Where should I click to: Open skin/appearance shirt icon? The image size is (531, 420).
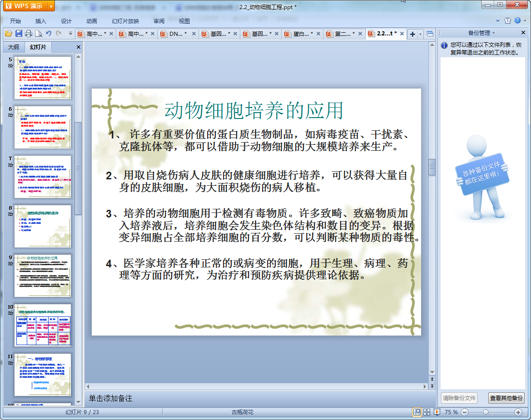(x=507, y=20)
